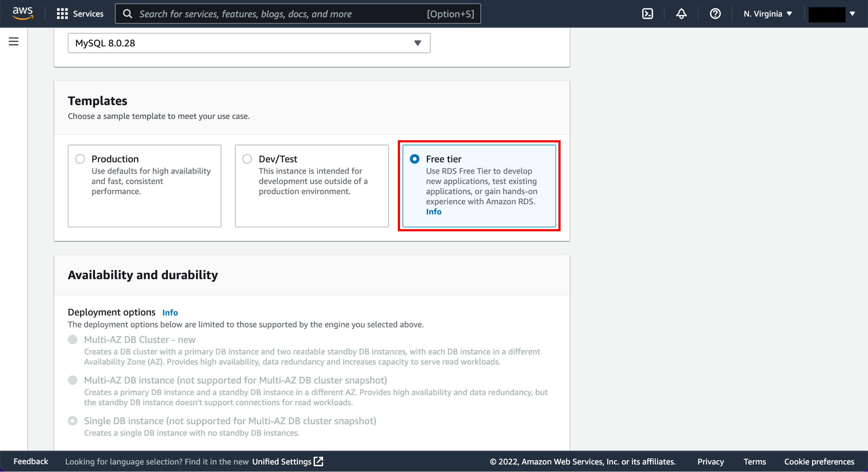Click the CloudShell terminal icon
The width and height of the screenshot is (868, 472).
click(648, 13)
